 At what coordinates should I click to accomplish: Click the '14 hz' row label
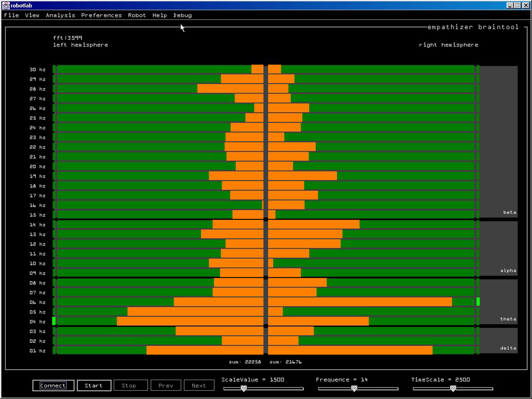point(38,225)
